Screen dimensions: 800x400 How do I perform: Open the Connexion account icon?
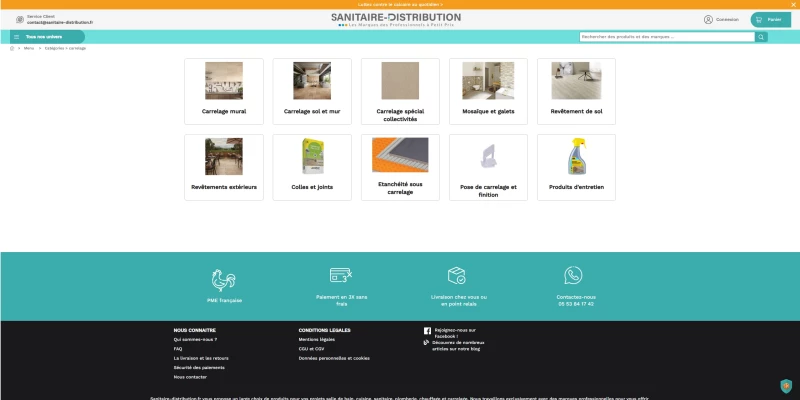708,19
